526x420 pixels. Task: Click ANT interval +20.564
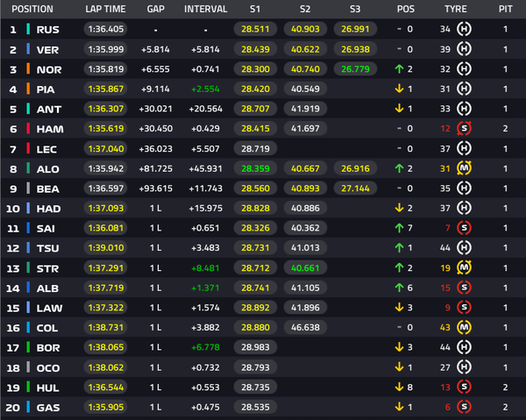click(x=206, y=109)
